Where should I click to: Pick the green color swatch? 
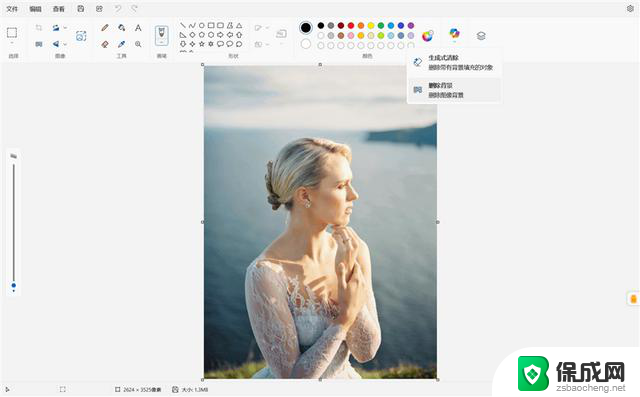coord(381,26)
